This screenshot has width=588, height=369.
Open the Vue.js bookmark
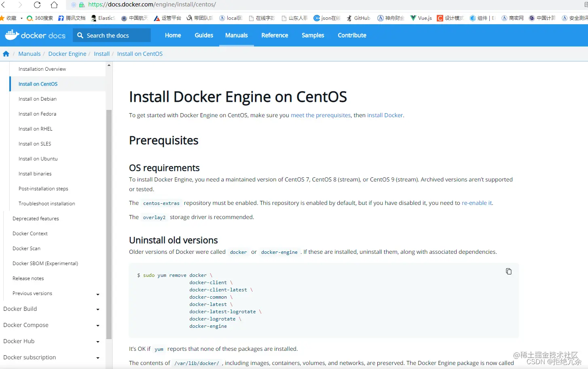pyautogui.click(x=421, y=18)
